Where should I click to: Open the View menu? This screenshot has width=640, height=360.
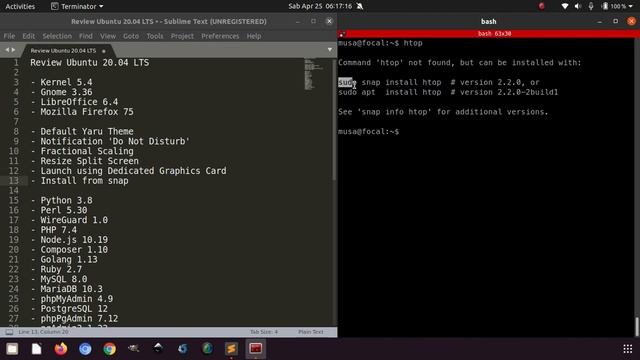pos(108,36)
